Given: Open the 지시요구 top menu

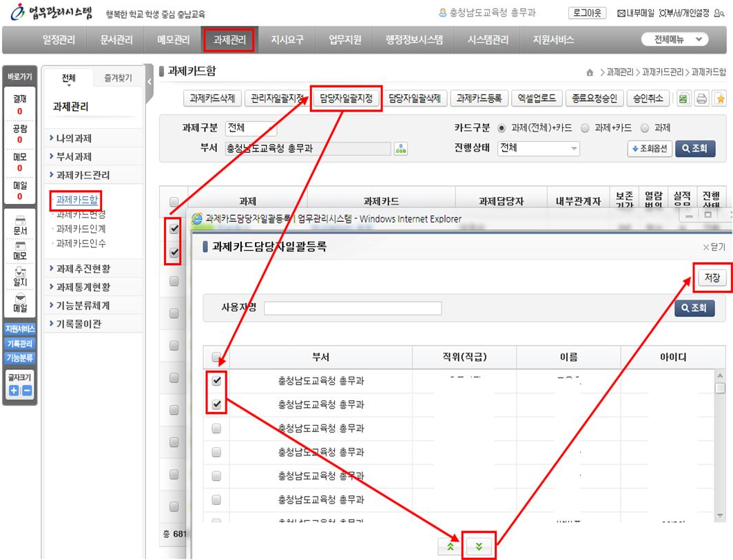Looking at the screenshot, I should [x=287, y=40].
